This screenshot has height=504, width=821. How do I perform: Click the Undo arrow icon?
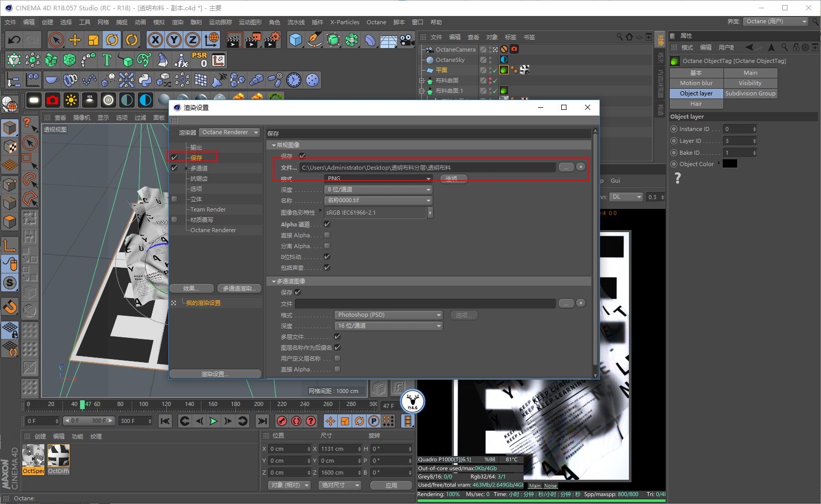[14, 40]
